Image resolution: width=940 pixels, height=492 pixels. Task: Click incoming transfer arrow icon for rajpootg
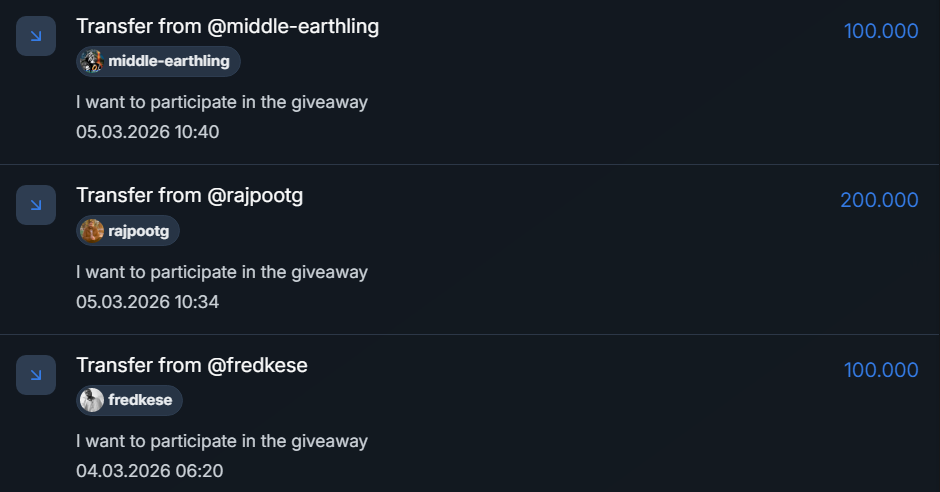coord(36,205)
